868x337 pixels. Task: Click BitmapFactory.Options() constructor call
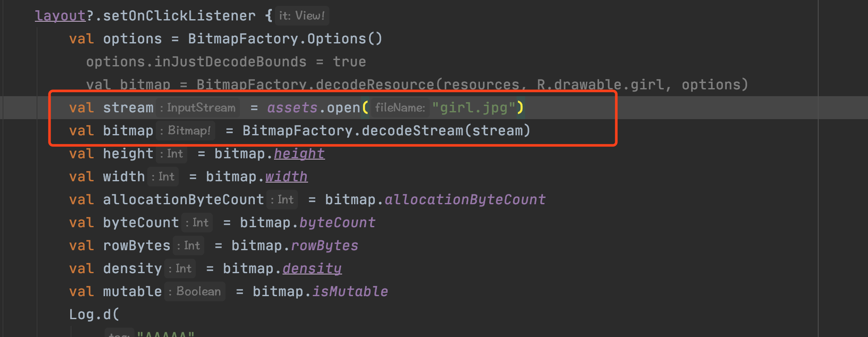click(285, 39)
